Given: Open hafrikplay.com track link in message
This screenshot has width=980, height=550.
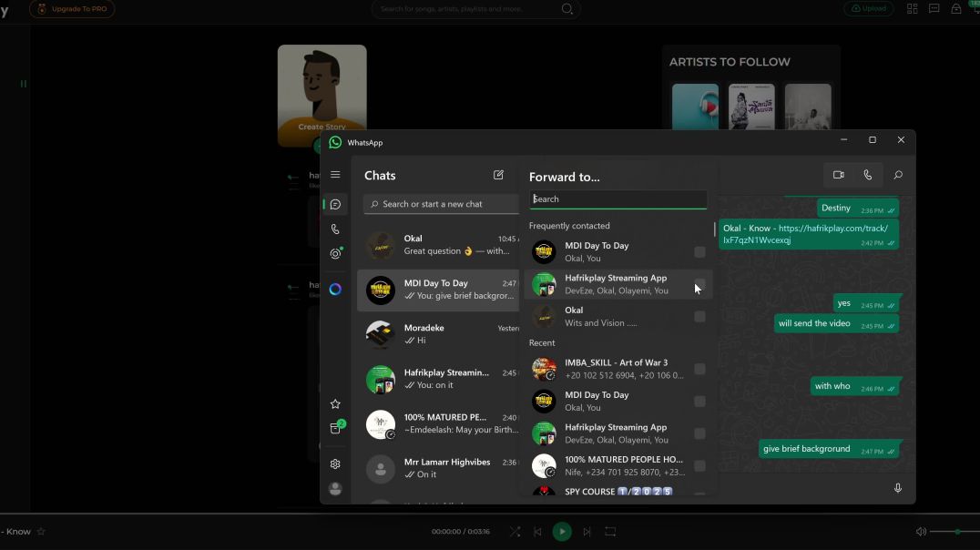Looking at the screenshot, I should tap(806, 234).
